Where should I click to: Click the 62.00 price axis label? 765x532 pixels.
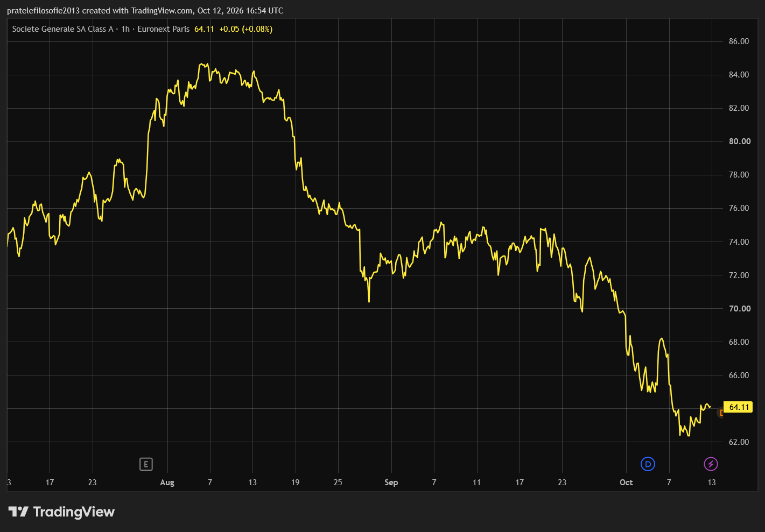(739, 442)
